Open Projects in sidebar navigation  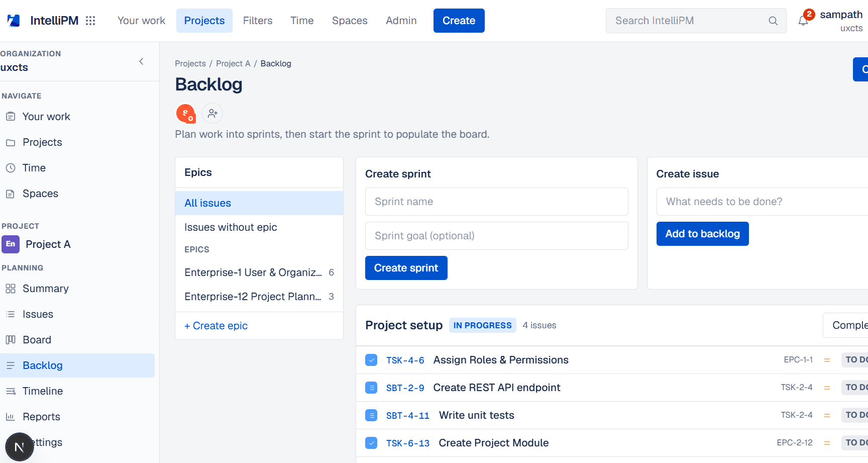coord(77,142)
